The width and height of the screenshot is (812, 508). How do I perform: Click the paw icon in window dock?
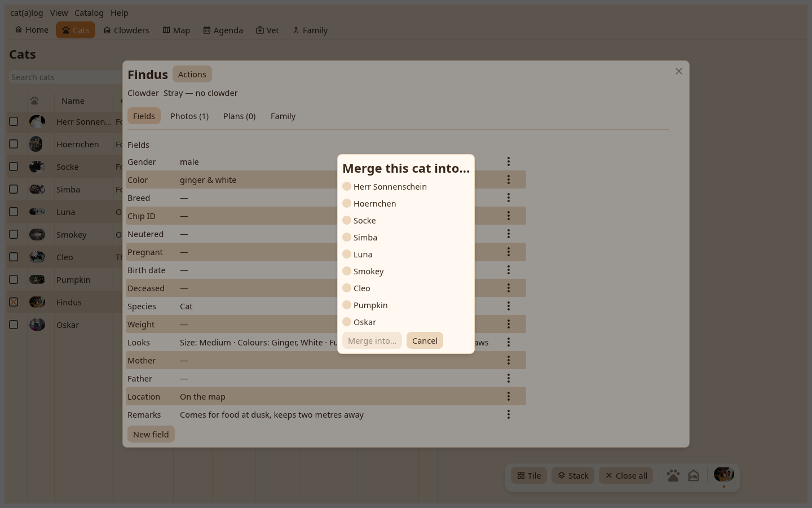tap(673, 476)
